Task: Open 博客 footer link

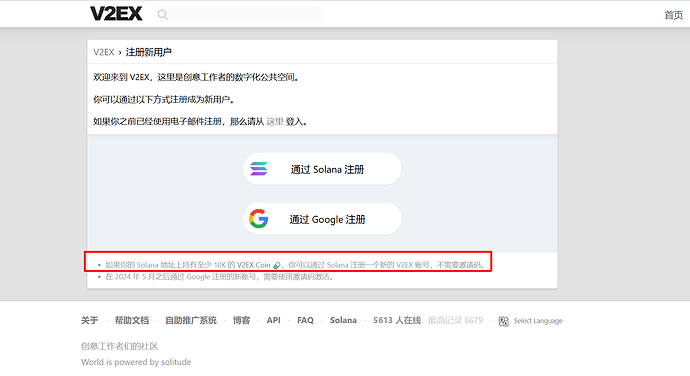Action: (242, 321)
